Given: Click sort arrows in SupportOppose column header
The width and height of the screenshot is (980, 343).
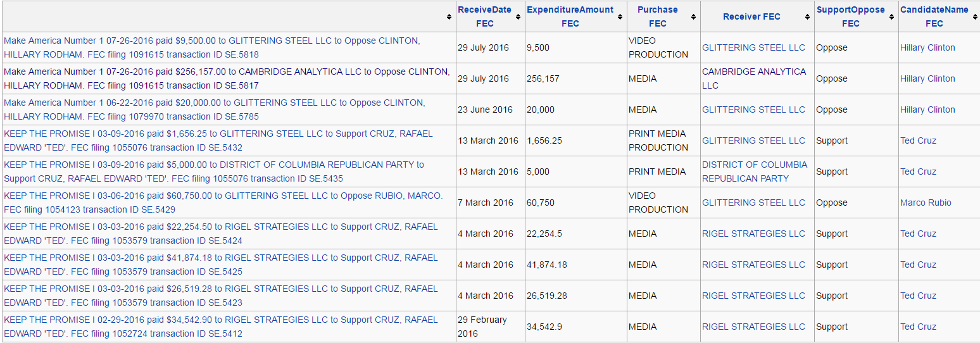Looking at the screenshot, I should 892,17.
